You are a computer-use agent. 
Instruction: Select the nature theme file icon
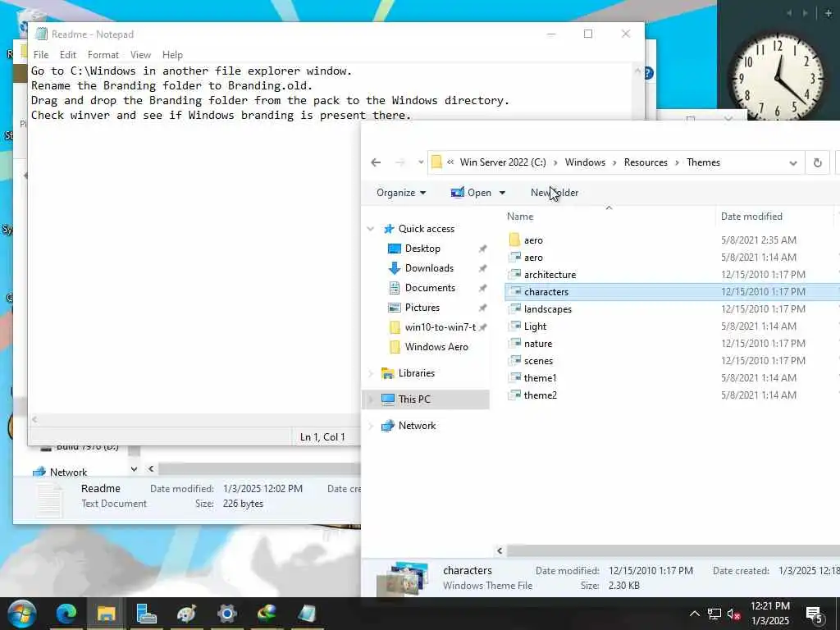point(514,344)
